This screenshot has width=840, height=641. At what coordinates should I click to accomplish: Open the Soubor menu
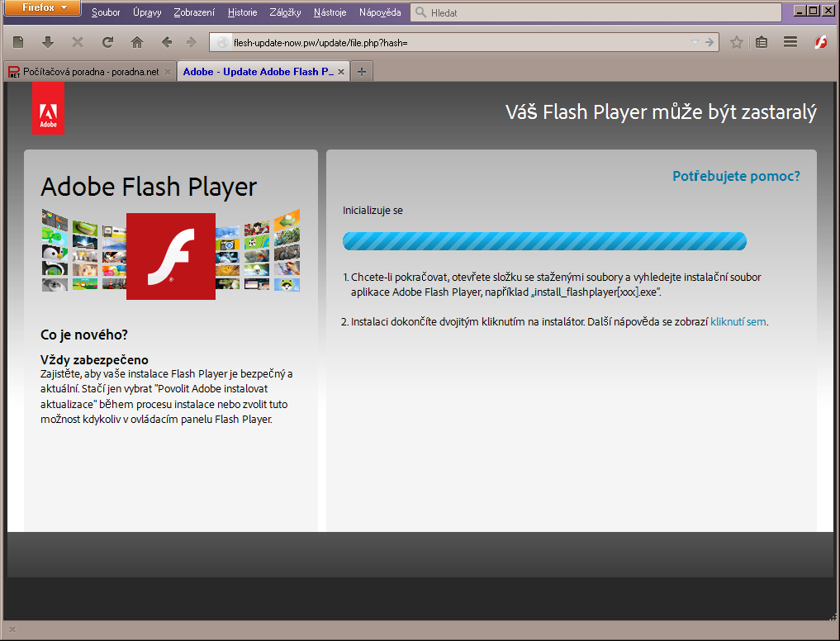click(x=106, y=12)
